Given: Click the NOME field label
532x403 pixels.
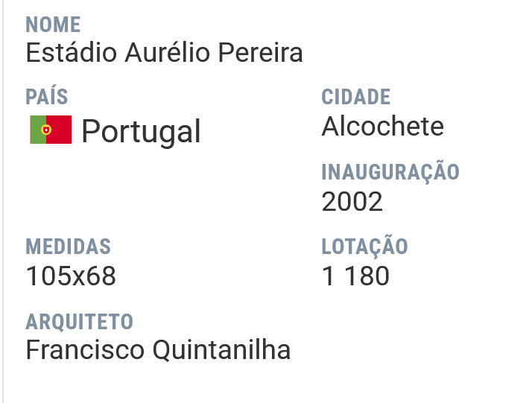Looking at the screenshot, I should point(53,25).
